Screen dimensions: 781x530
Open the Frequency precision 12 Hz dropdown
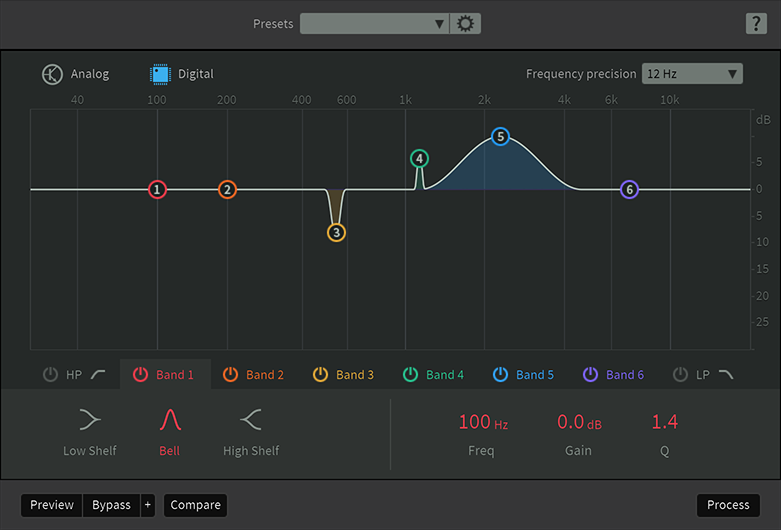click(x=692, y=74)
